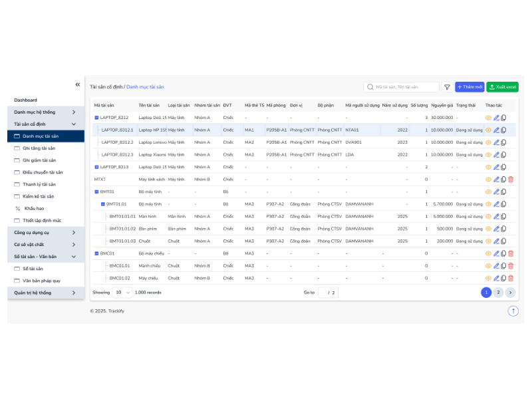Collapse the sidebar with double-chevron icon

pos(78,84)
